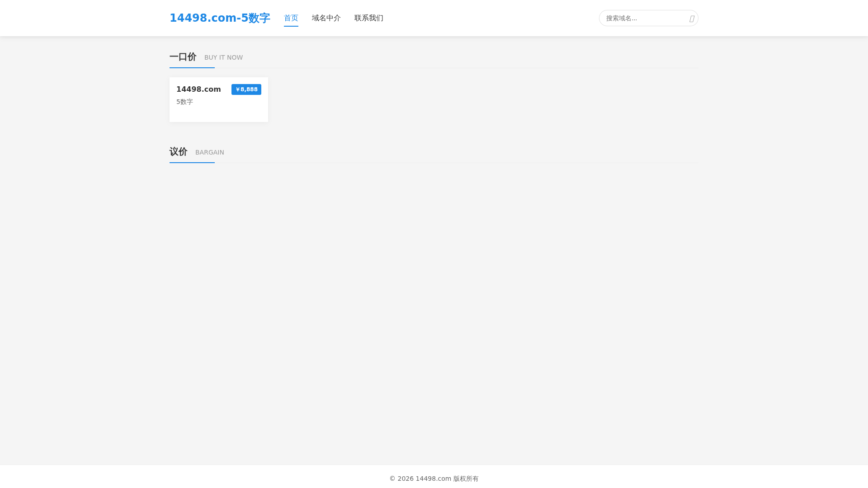Screen dimensions: 868x488
Task: Go to the 联系我们 page
Action: (369, 18)
